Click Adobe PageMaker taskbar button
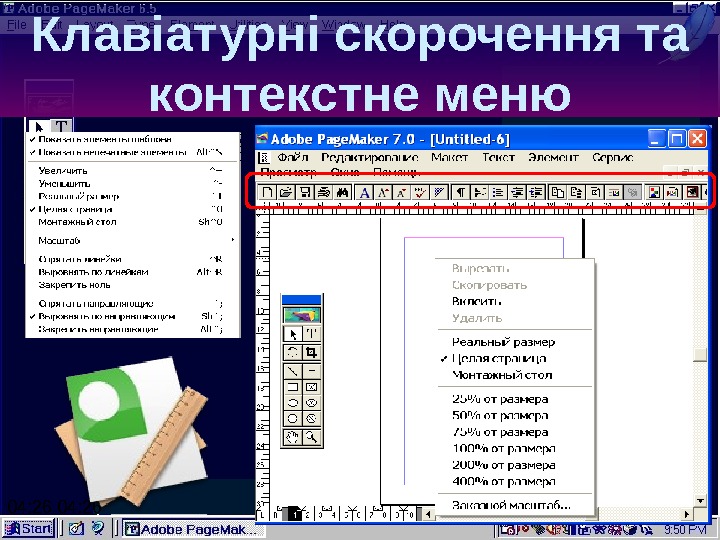 coord(194,529)
